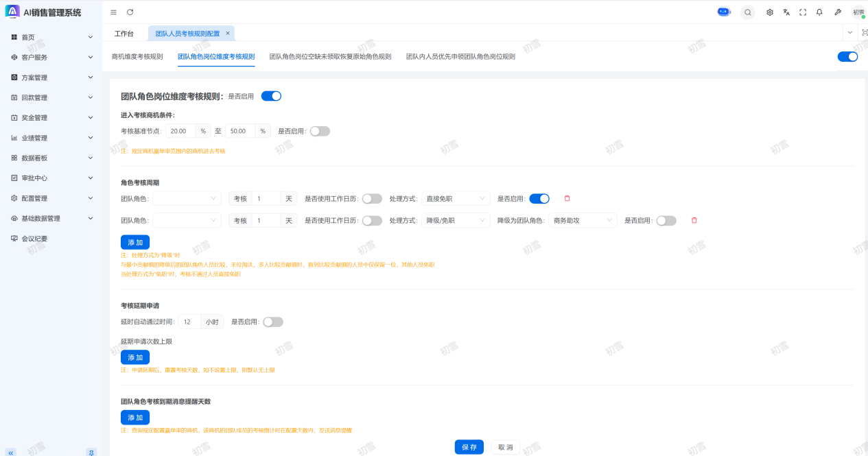Open the 直接免职 处理方式 dropdown
The height and width of the screenshot is (456, 868).
pyautogui.click(x=456, y=199)
